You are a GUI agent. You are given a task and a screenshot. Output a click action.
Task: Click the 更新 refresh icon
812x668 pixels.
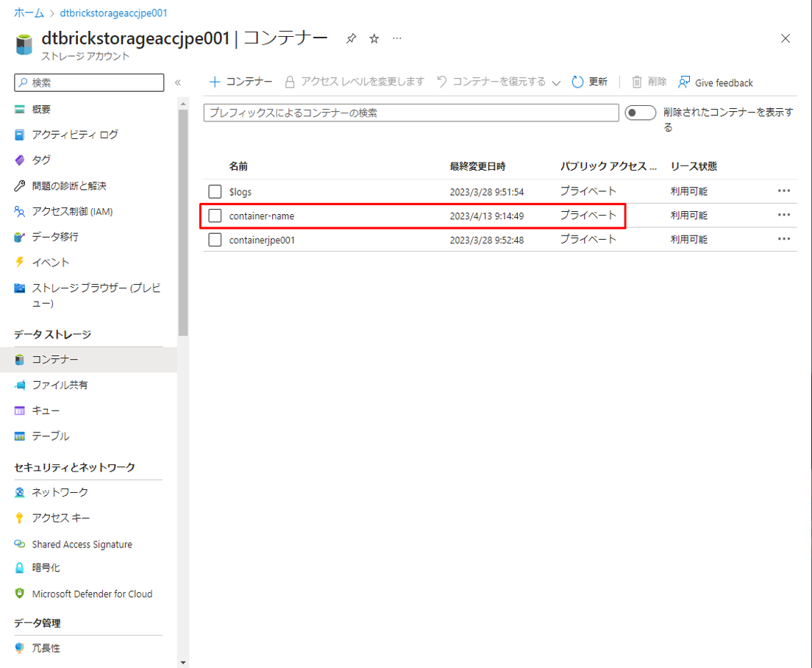[577, 82]
